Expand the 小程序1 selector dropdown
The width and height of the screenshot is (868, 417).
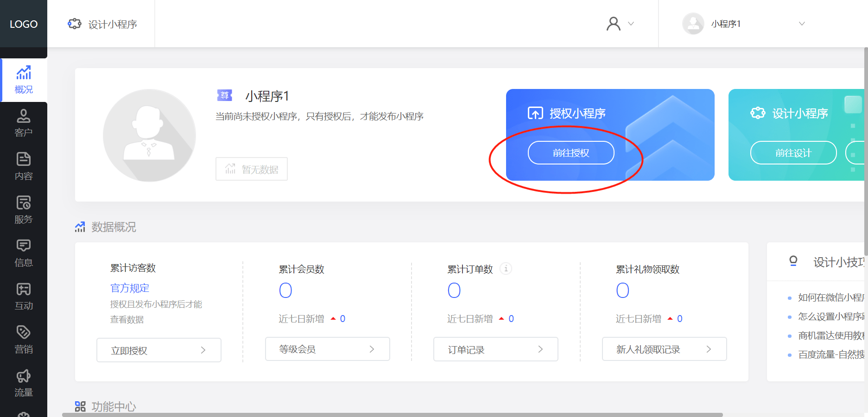point(802,24)
